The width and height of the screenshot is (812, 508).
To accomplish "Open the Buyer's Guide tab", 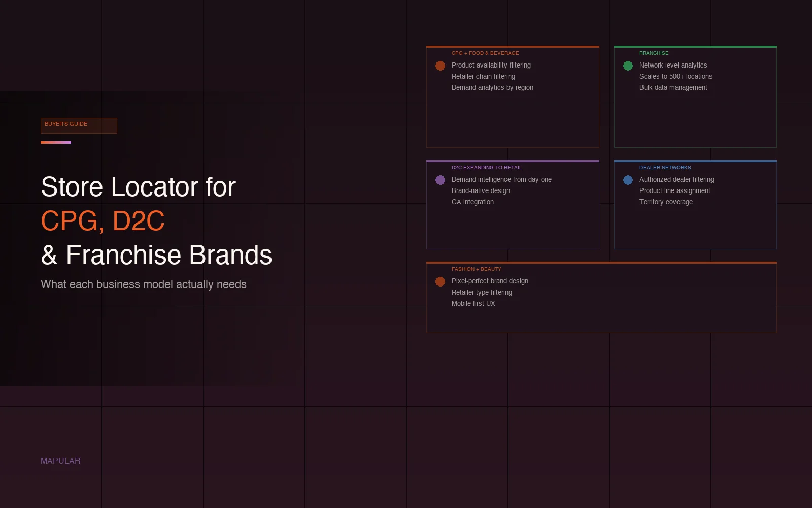I will pyautogui.click(x=79, y=125).
